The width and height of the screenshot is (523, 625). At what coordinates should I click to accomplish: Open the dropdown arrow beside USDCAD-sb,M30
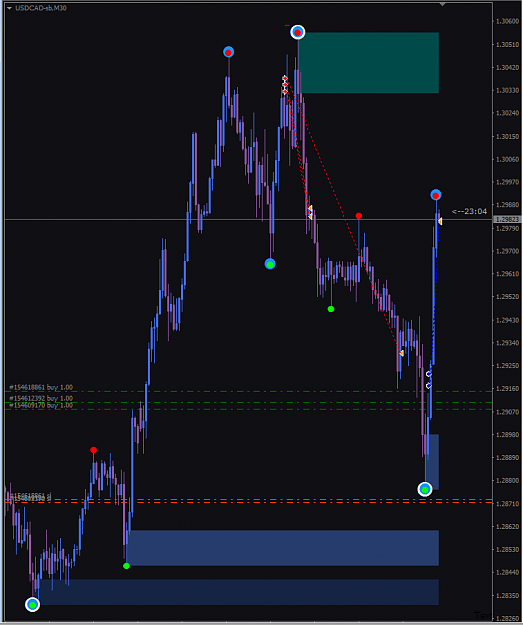pyautogui.click(x=9, y=8)
